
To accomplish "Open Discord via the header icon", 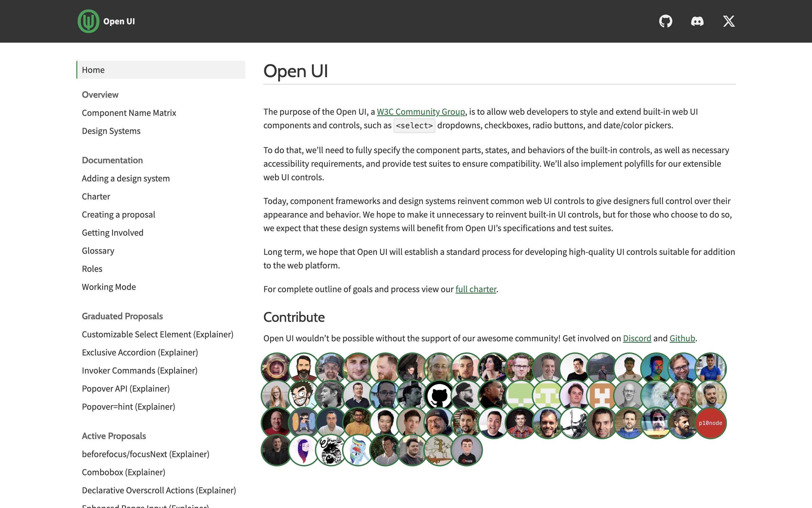I will click(x=698, y=21).
